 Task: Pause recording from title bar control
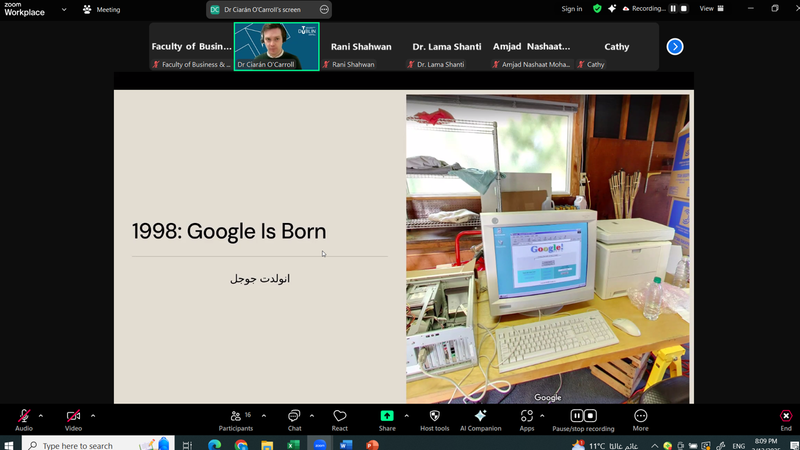pos(673,9)
